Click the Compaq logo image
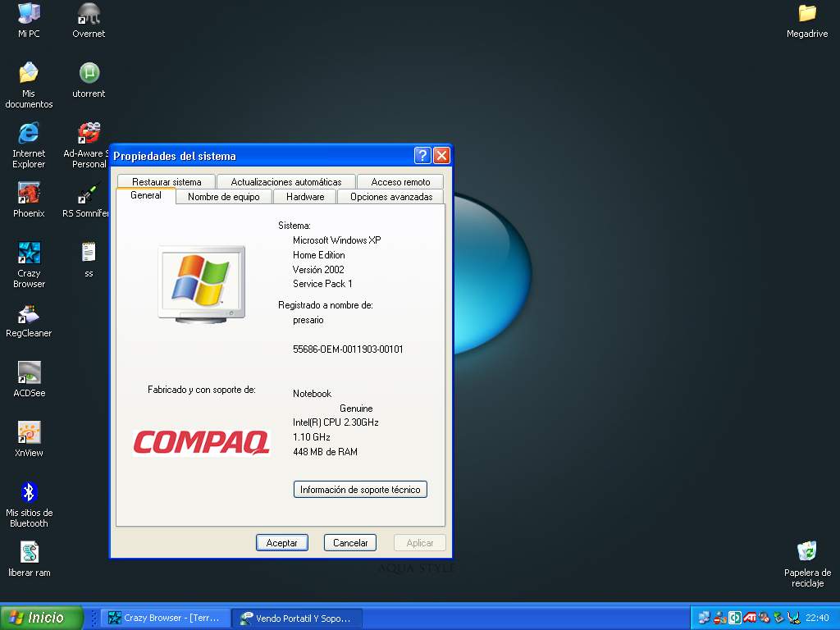 click(201, 442)
